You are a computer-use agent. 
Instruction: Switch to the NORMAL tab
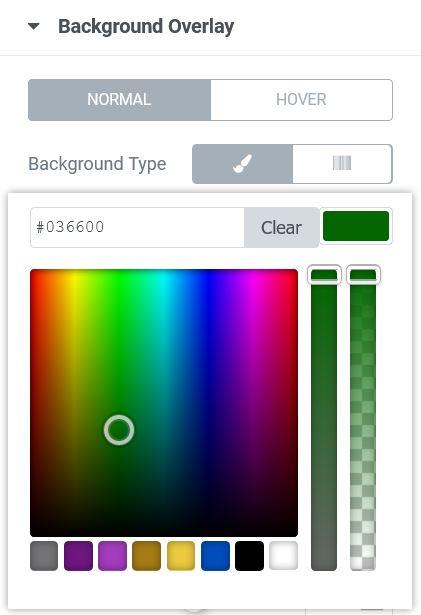pyautogui.click(x=119, y=100)
